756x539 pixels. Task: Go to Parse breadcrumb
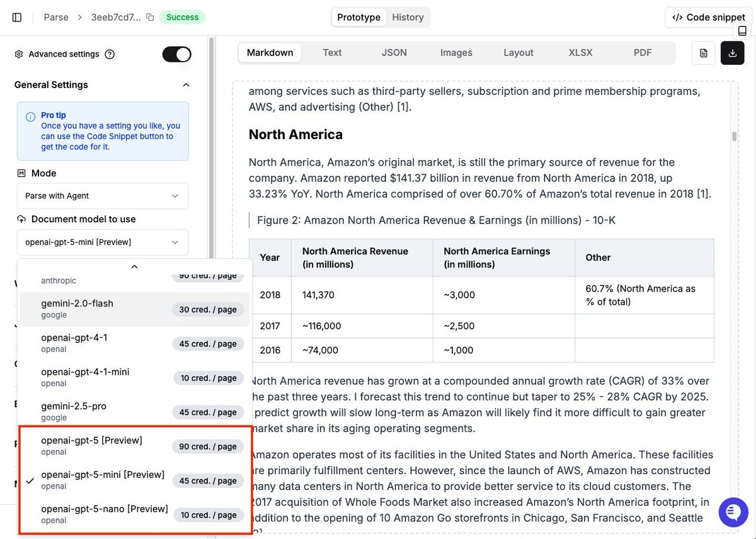pyautogui.click(x=56, y=17)
